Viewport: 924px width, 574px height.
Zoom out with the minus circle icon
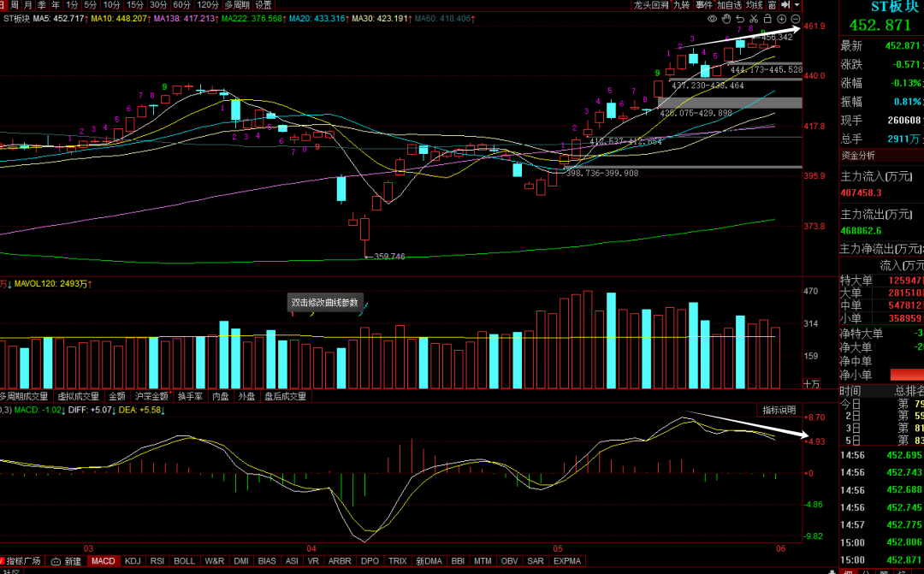click(795, 19)
